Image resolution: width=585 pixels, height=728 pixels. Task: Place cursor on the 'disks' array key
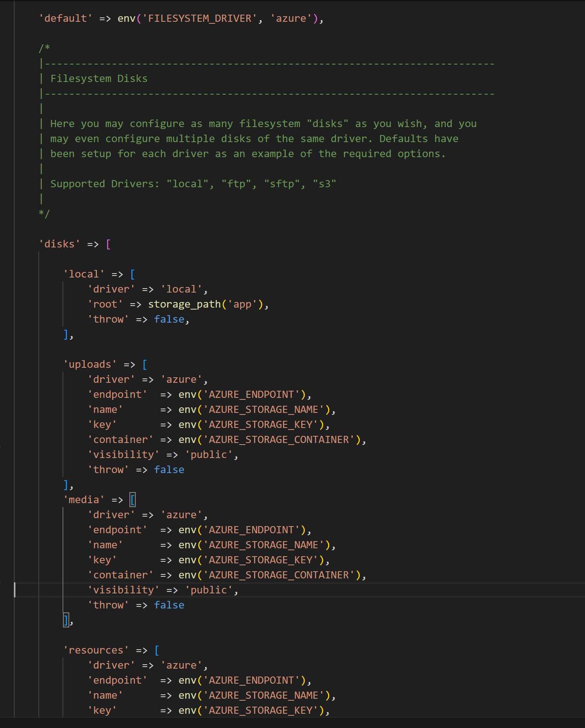coord(59,244)
